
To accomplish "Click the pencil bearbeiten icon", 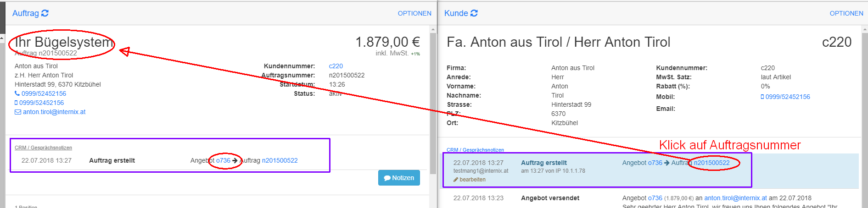I will pyautogui.click(x=456, y=180).
